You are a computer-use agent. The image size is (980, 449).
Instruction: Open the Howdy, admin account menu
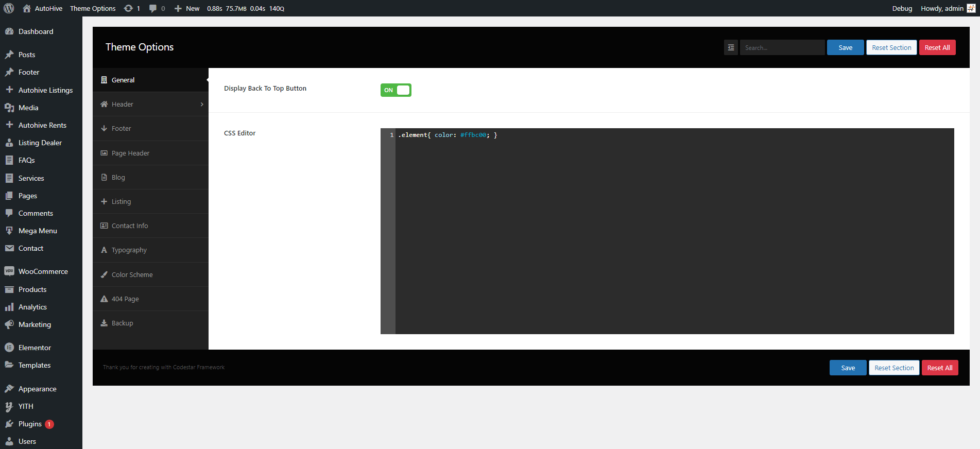point(942,8)
